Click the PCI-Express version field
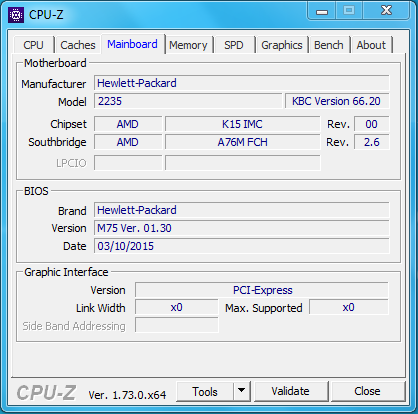 262,290
